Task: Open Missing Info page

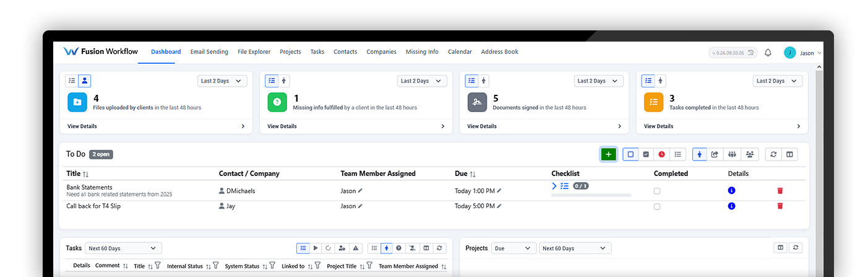Action: coord(422,52)
